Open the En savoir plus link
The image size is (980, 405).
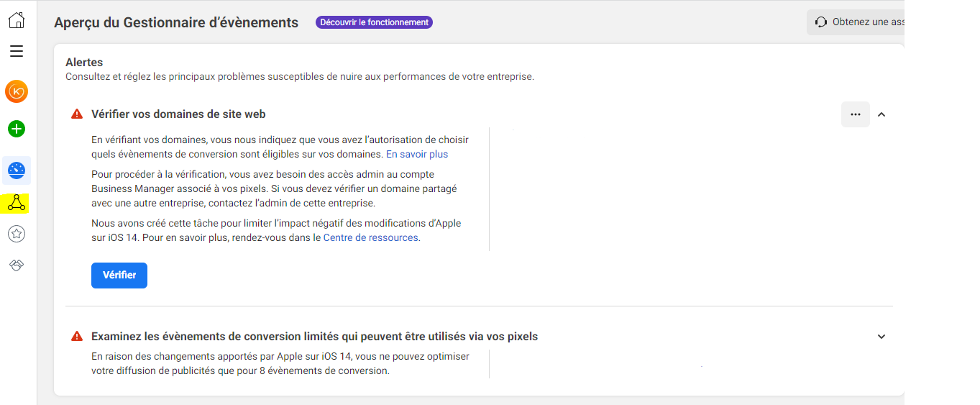tap(417, 154)
